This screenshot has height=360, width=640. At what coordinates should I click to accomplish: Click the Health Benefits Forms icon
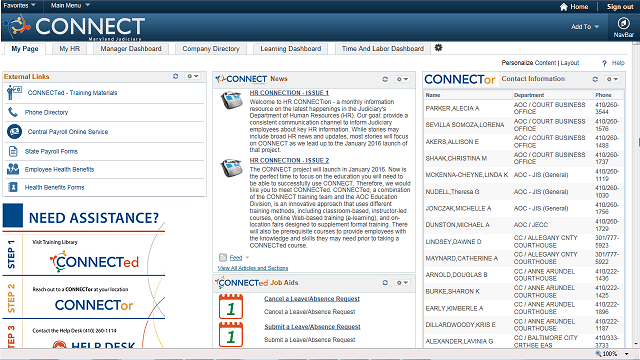(x=13, y=187)
